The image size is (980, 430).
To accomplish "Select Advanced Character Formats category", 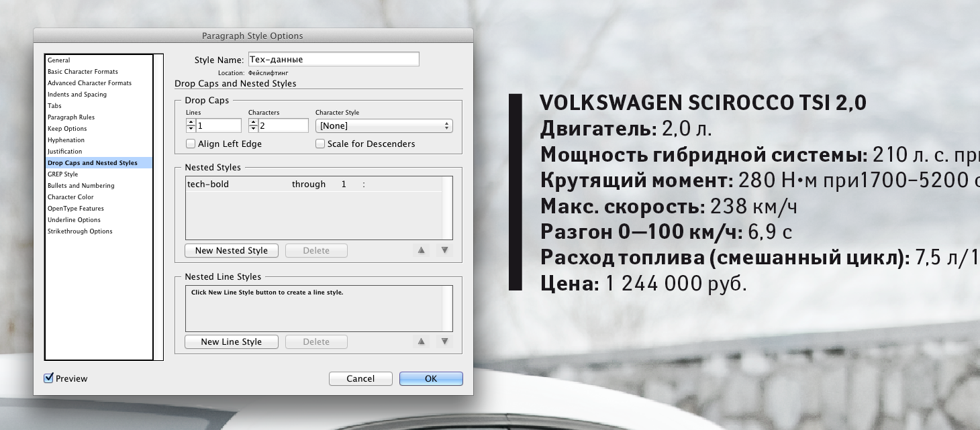I will 99,83.
